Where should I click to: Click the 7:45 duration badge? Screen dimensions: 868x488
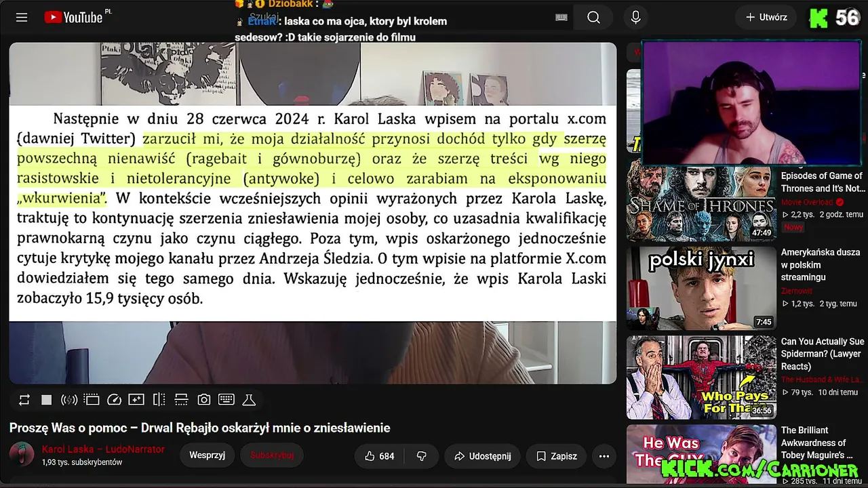(764, 322)
